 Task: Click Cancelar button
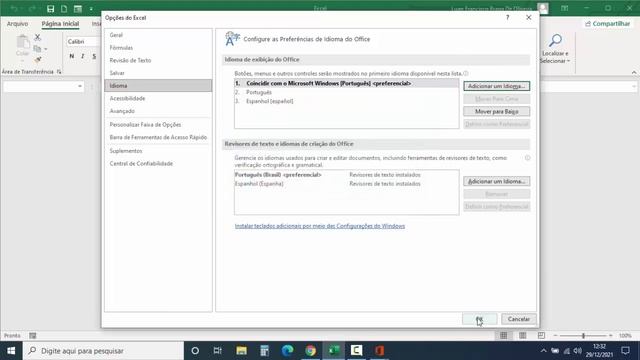518,319
